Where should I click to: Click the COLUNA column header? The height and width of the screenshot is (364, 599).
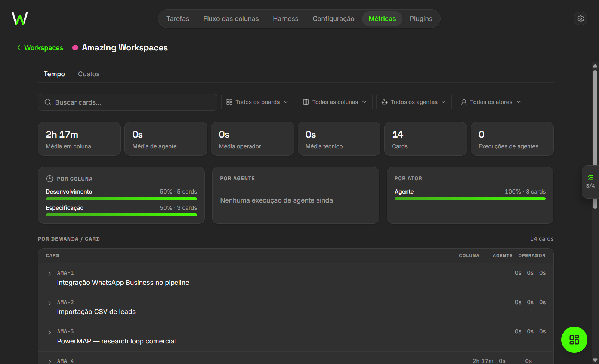click(469, 256)
